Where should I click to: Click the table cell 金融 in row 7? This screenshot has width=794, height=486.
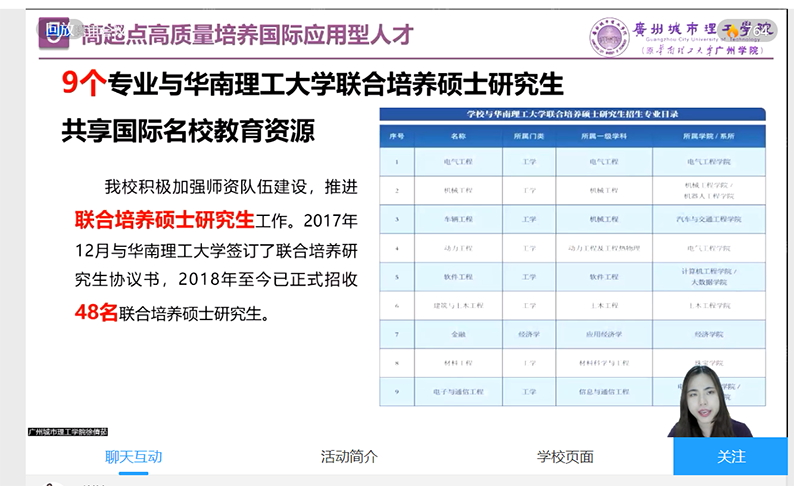coord(458,334)
